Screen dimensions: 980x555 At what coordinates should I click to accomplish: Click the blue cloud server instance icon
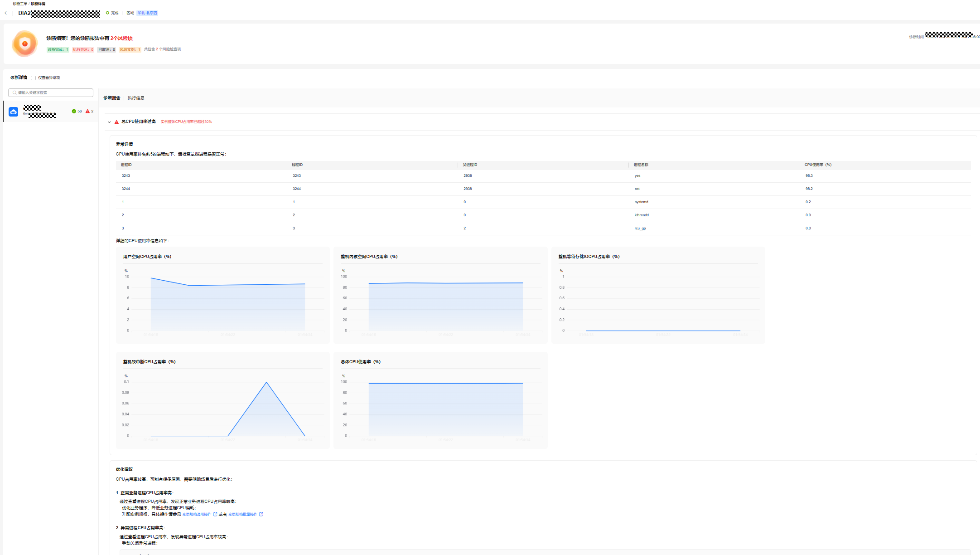point(14,112)
